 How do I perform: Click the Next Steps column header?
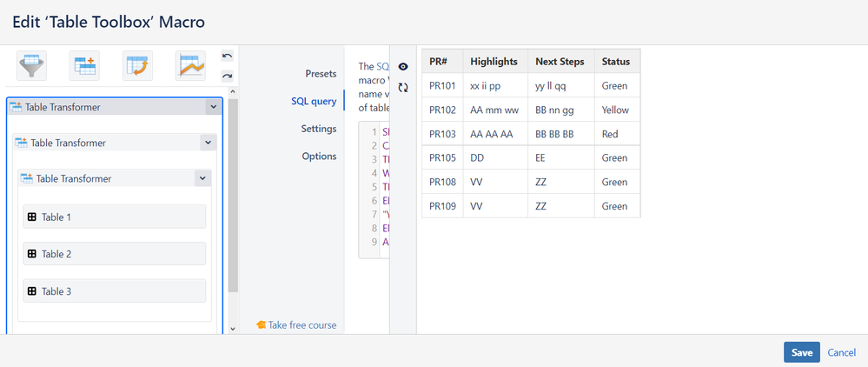click(560, 62)
